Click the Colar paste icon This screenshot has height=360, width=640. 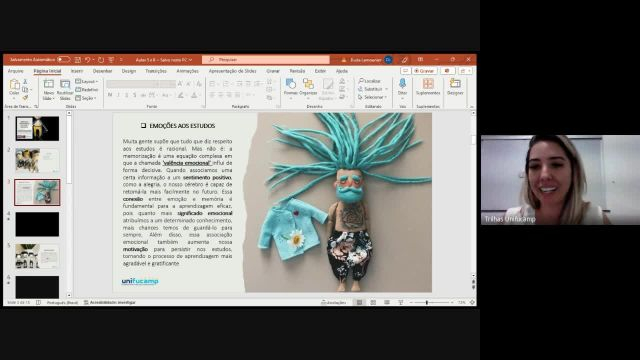point(14,87)
